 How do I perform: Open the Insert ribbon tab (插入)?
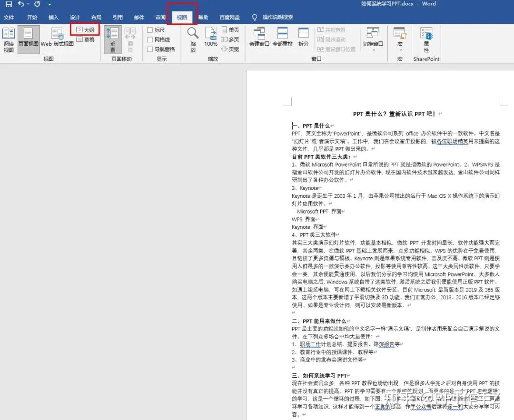[x=53, y=17]
